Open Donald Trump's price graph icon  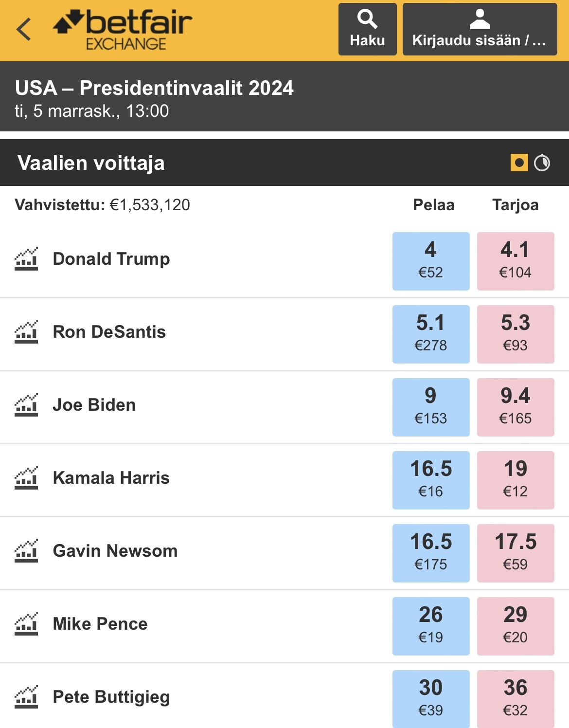pos(26,259)
